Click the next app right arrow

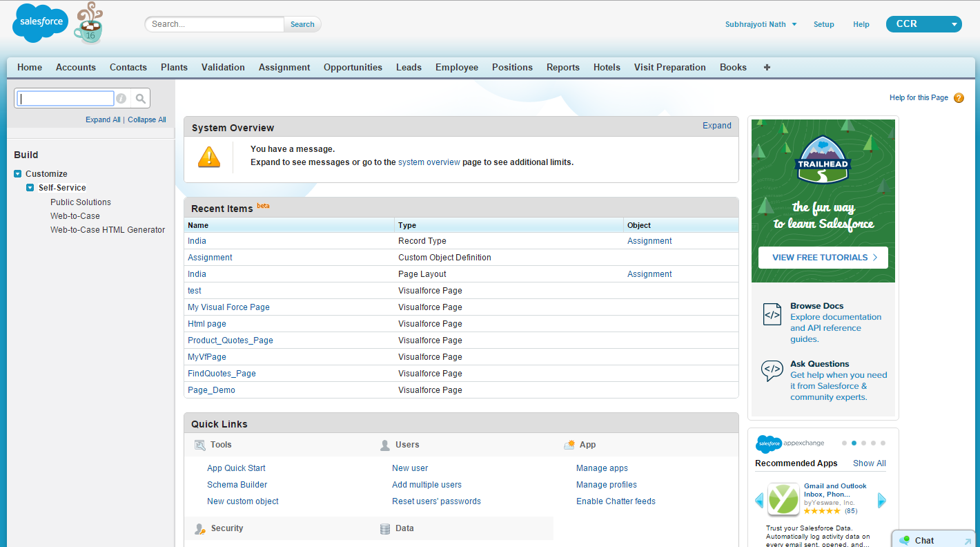pos(881,500)
